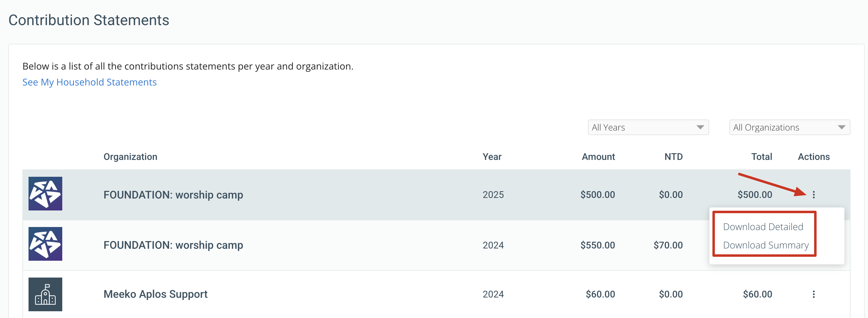Click the Organization column header
The image size is (868, 318).
130,157
